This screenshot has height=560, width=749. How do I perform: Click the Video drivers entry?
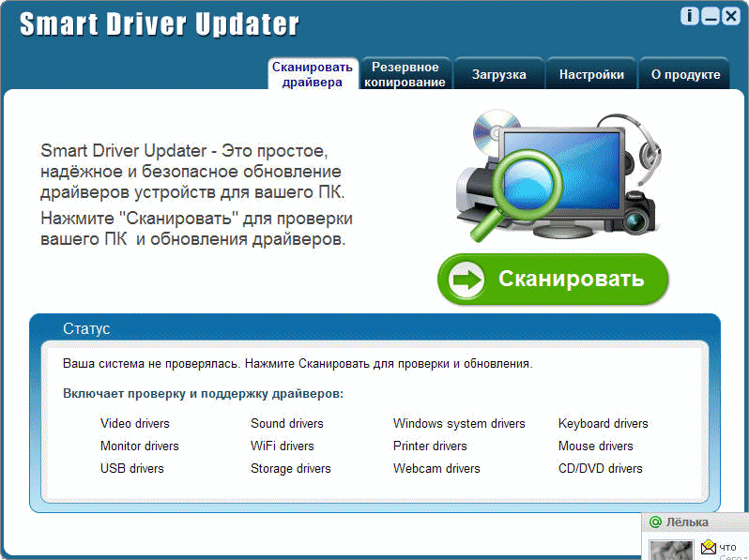pyautogui.click(x=135, y=423)
